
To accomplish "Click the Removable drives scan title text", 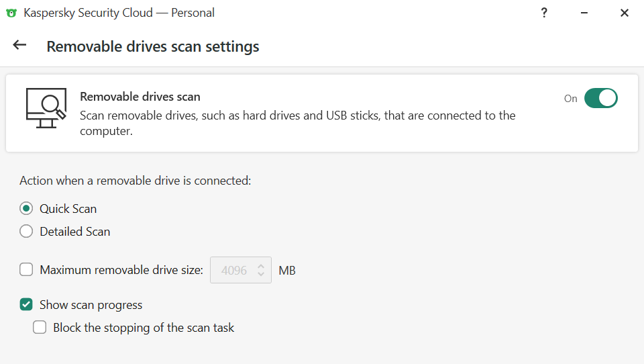I will (140, 97).
